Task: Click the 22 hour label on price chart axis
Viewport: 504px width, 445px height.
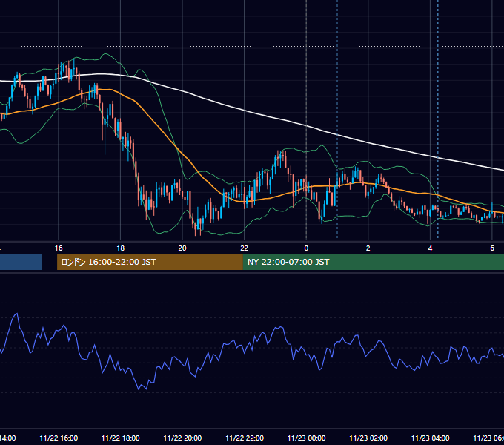Action: pos(245,248)
